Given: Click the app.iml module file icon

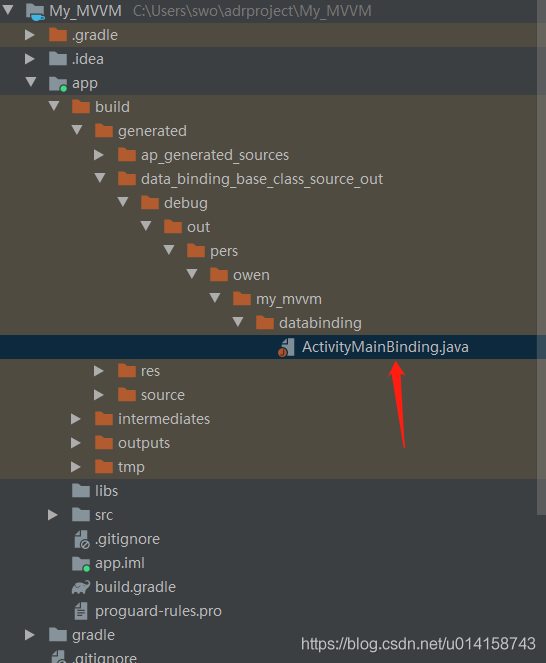Looking at the screenshot, I should click(81, 563).
